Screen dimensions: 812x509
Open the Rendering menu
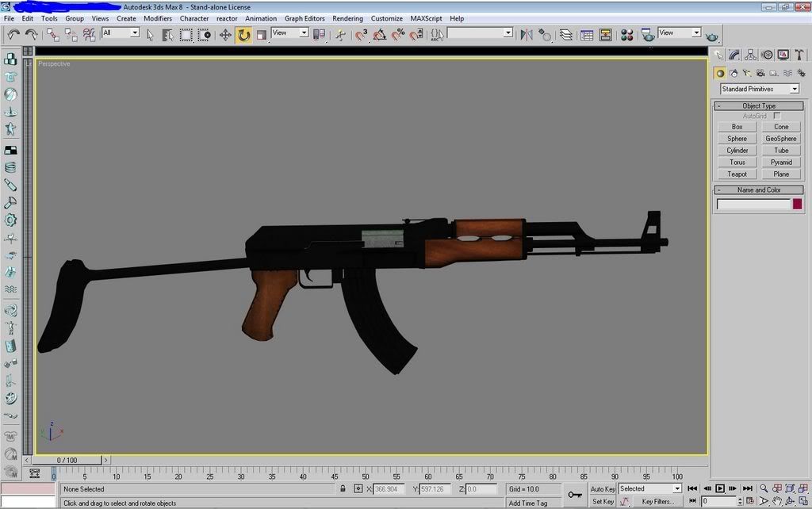(x=347, y=18)
